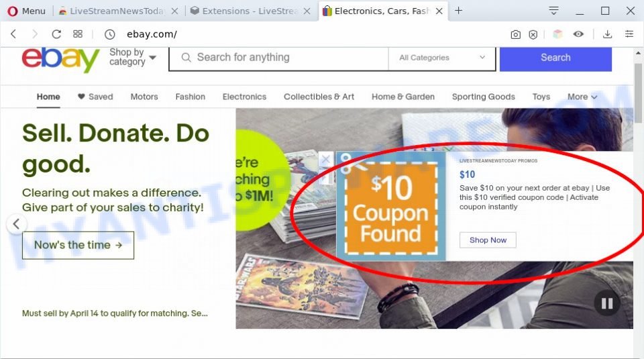Click the Shop Now coupon button
The width and height of the screenshot is (644, 359).
point(488,240)
